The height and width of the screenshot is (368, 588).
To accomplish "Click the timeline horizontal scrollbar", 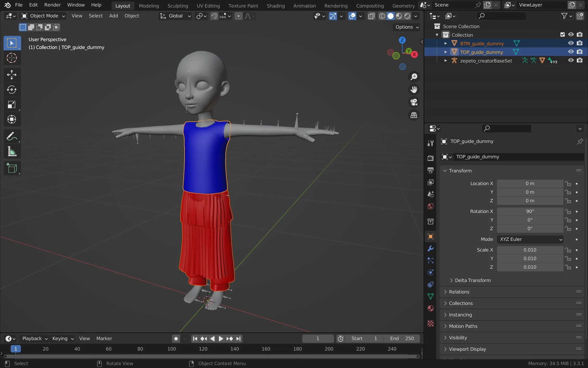I will 211,356.
